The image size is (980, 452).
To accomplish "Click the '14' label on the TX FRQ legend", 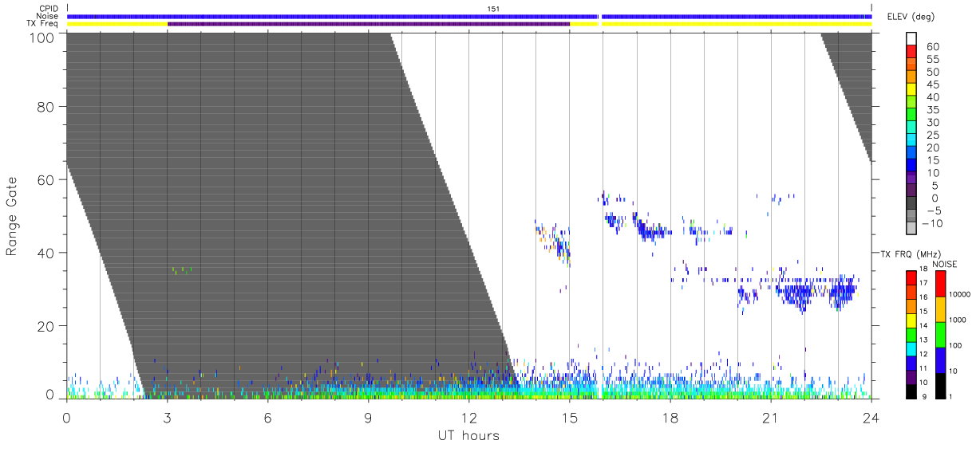I will tap(923, 326).
